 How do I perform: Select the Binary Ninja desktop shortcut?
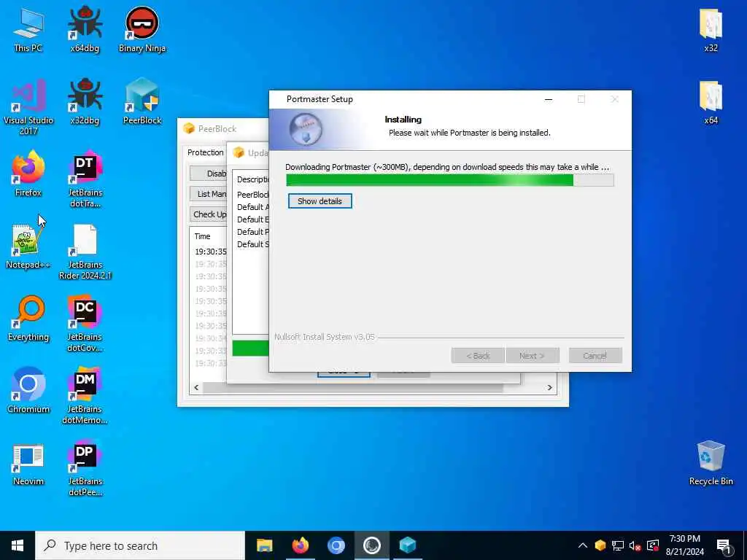[x=142, y=31]
